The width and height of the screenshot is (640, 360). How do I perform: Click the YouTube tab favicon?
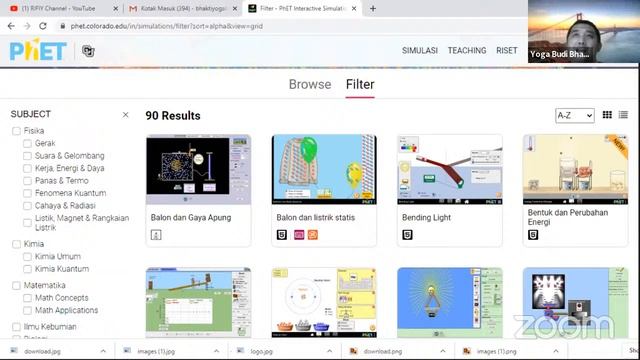(x=14, y=8)
